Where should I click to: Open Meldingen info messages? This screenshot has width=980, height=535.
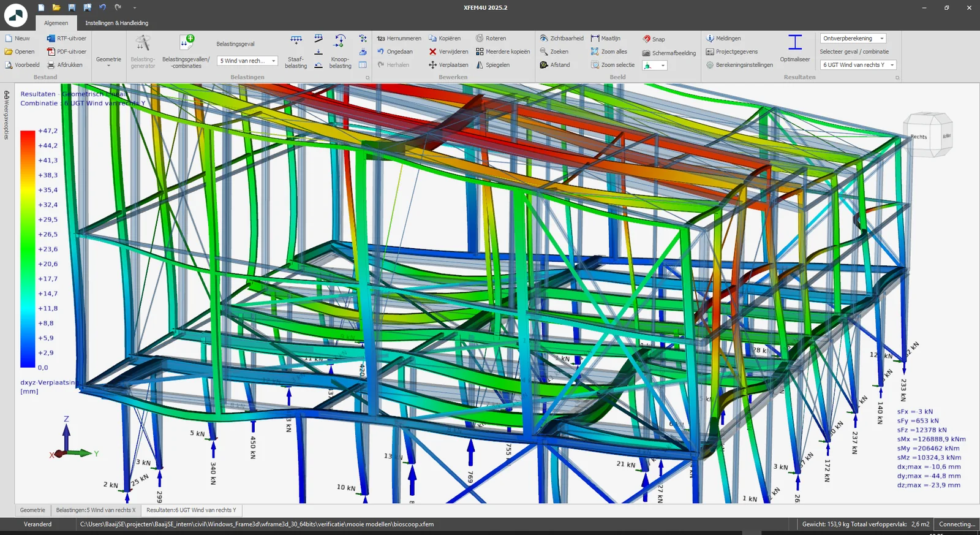point(723,38)
